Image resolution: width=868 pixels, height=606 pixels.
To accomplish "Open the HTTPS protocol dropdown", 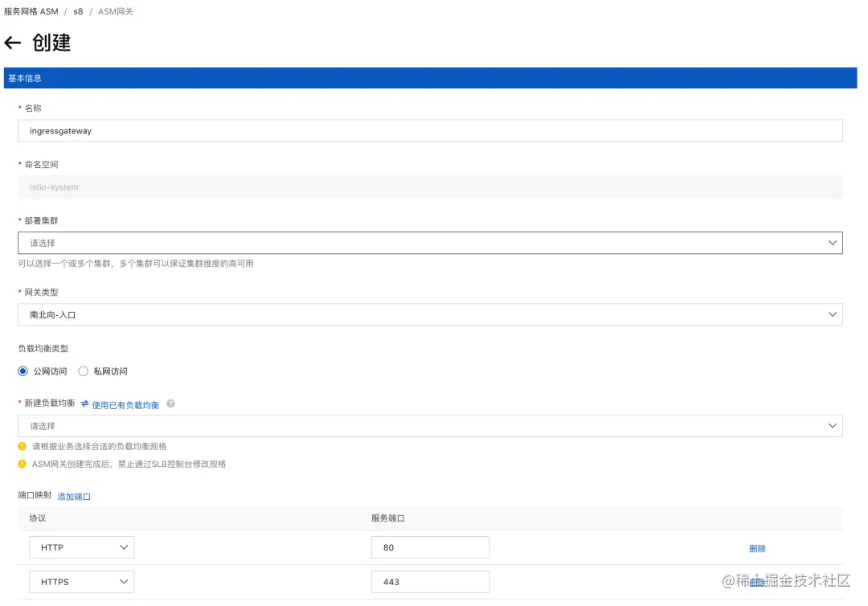I will pos(81,582).
